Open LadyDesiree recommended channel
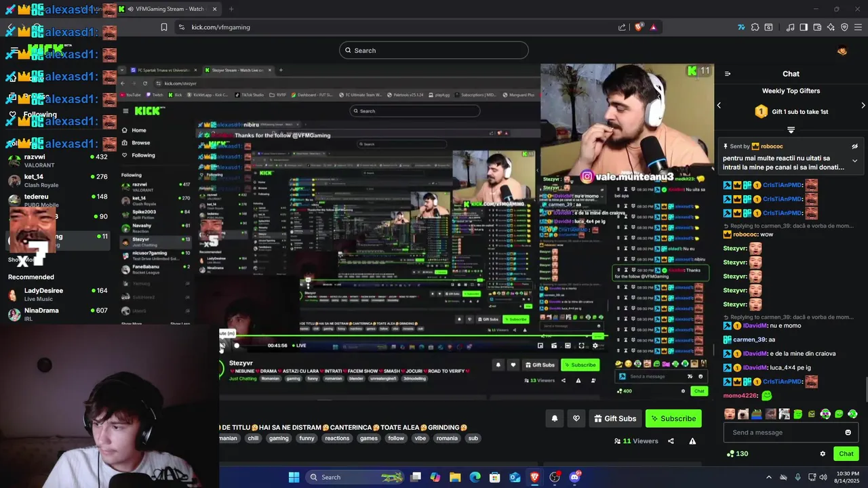This screenshot has height=488, width=868. (x=58, y=294)
